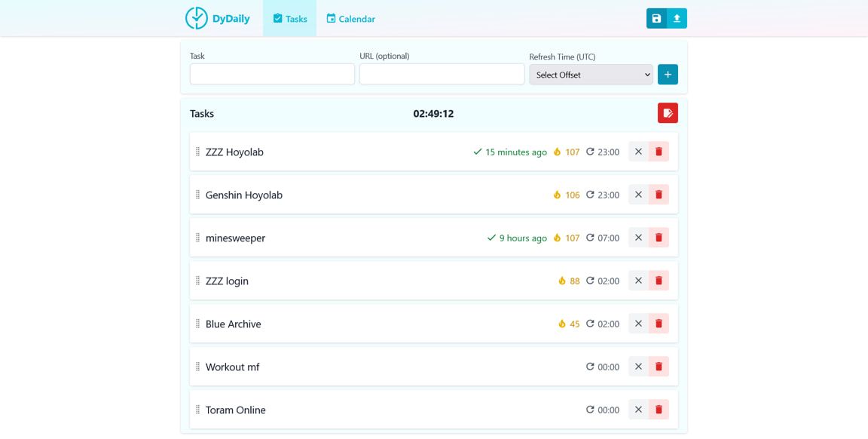The width and height of the screenshot is (868, 439).
Task: Grab the drag handle of minesweeper
Action: pyautogui.click(x=197, y=238)
